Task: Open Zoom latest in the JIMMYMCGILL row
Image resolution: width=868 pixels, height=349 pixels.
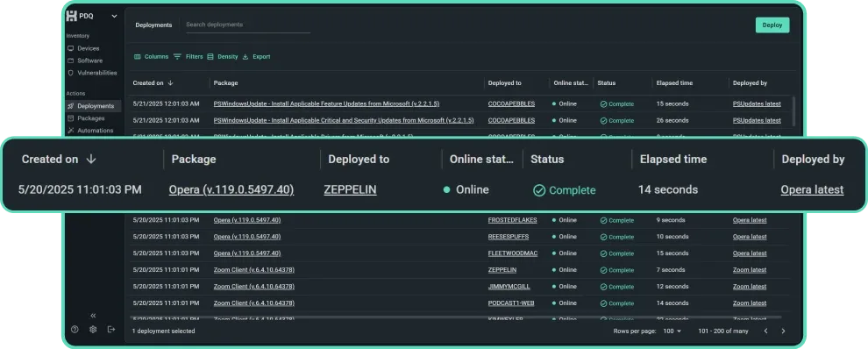Action: pyautogui.click(x=750, y=287)
